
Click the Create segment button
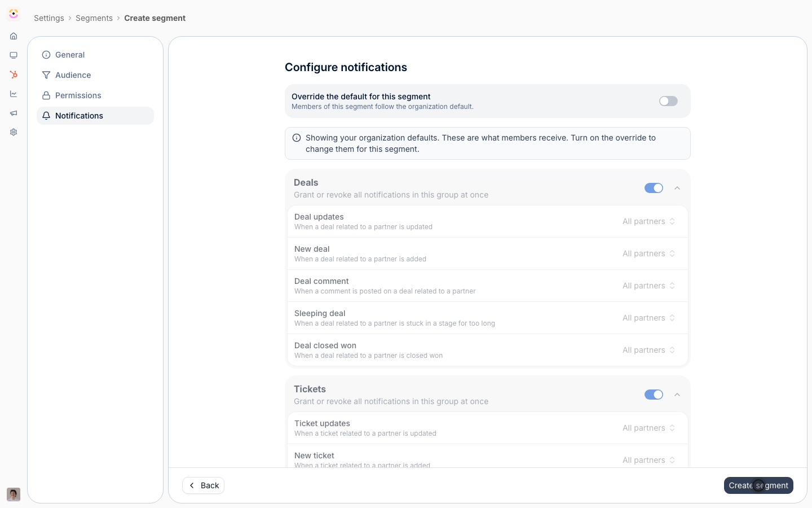758,485
